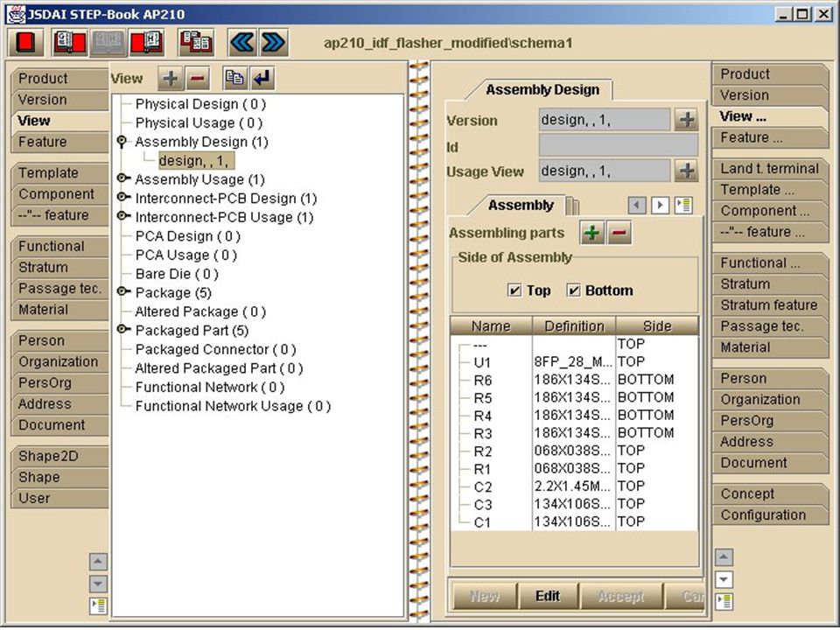Viewport: 840px width, 630px height.
Task: Add an assembling part with green plus
Action: [x=592, y=233]
